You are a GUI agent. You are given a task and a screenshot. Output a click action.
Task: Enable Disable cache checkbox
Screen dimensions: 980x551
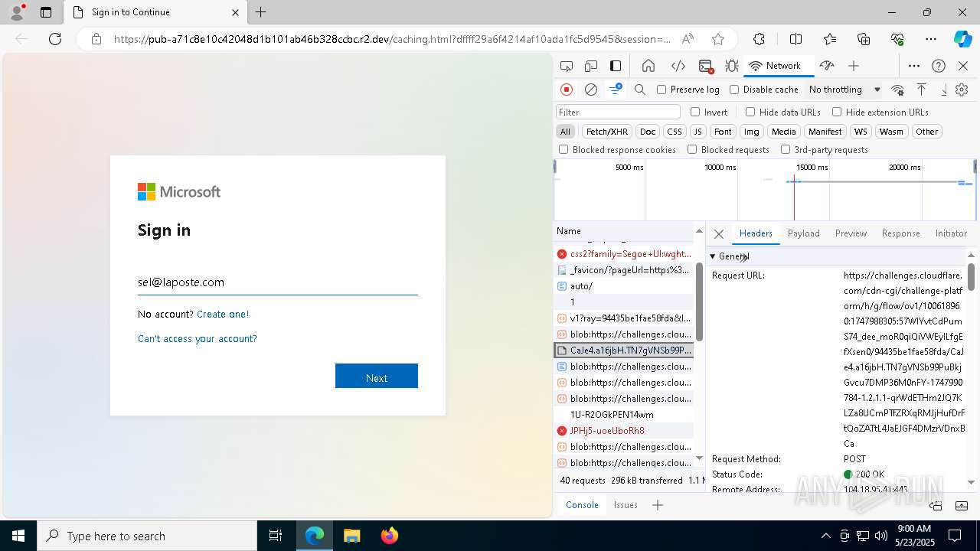pyautogui.click(x=734, y=90)
